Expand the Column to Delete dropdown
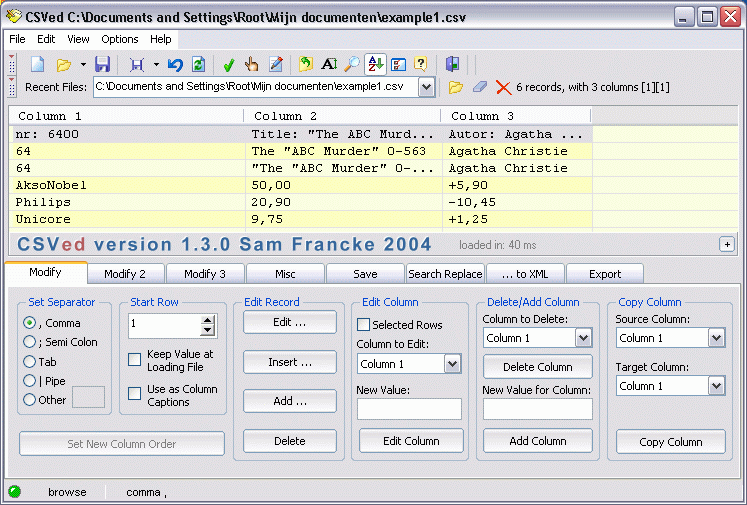The image size is (747, 505). tap(584, 338)
